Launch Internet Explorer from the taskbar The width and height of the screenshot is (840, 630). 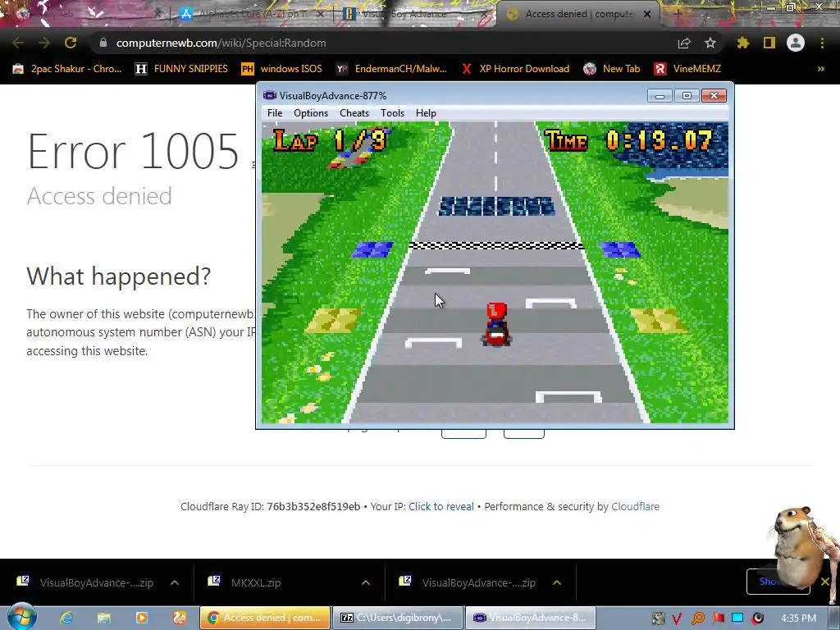pos(66,618)
